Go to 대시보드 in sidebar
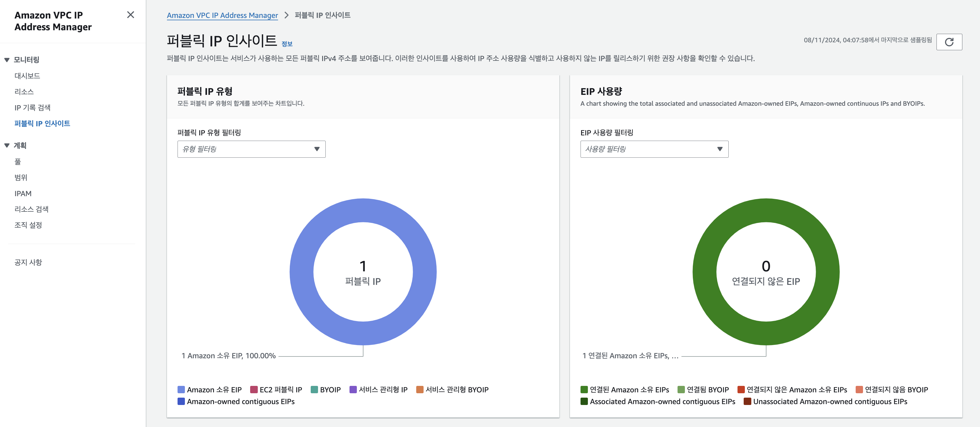 [x=27, y=76]
